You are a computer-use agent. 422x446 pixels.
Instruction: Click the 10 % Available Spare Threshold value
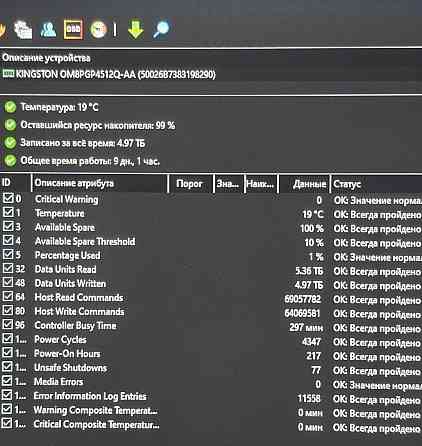click(x=314, y=243)
